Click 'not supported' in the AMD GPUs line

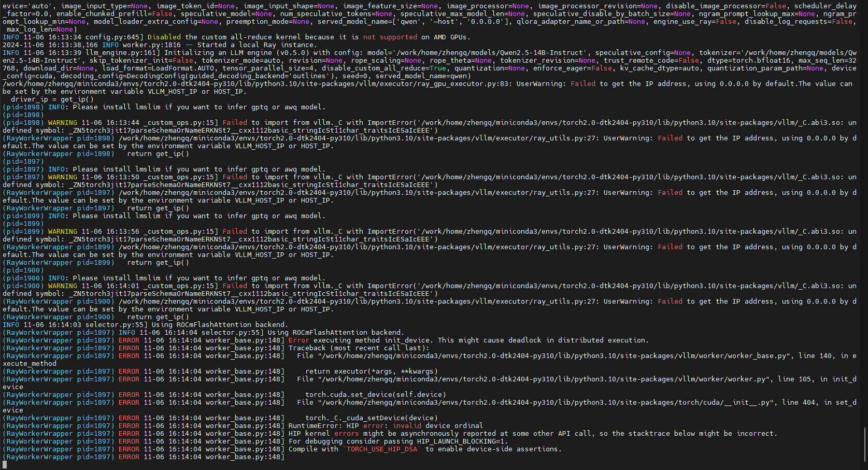[x=390, y=37]
